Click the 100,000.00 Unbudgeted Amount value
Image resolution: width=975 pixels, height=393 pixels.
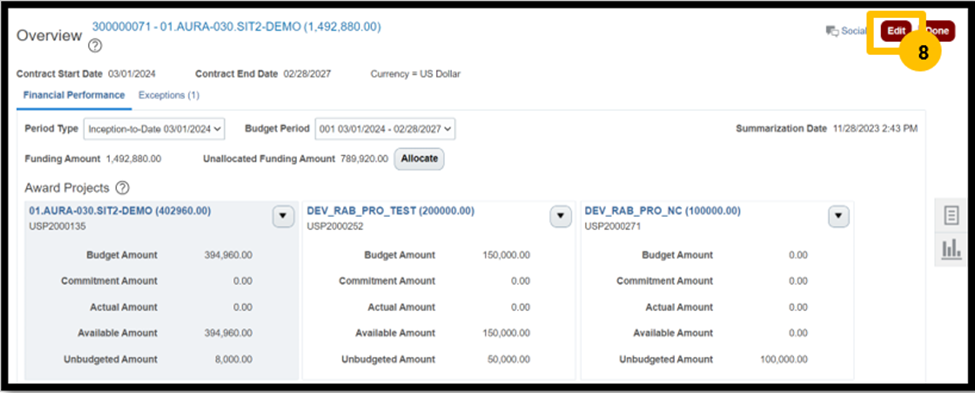tap(784, 359)
